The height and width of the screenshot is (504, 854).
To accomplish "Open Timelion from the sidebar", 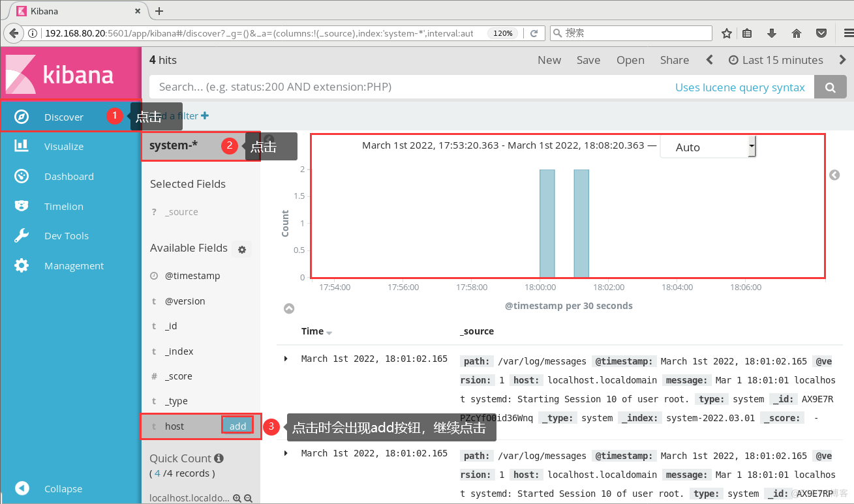I will pyautogui.click(x=64, y=207).
